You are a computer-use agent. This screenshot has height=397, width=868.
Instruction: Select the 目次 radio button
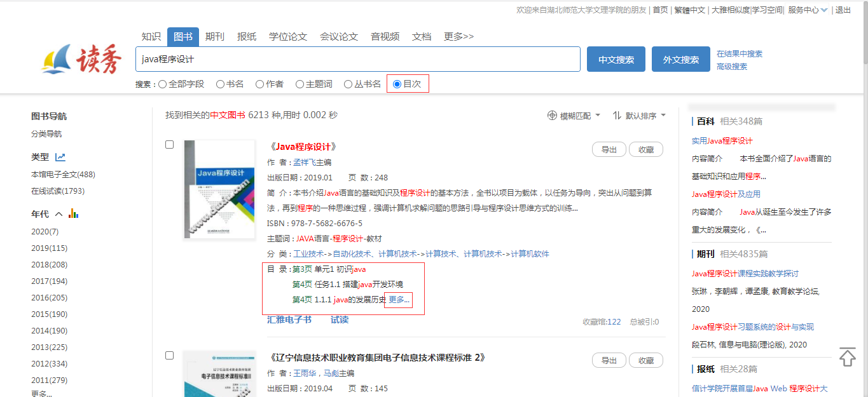(x=397, y=84)
